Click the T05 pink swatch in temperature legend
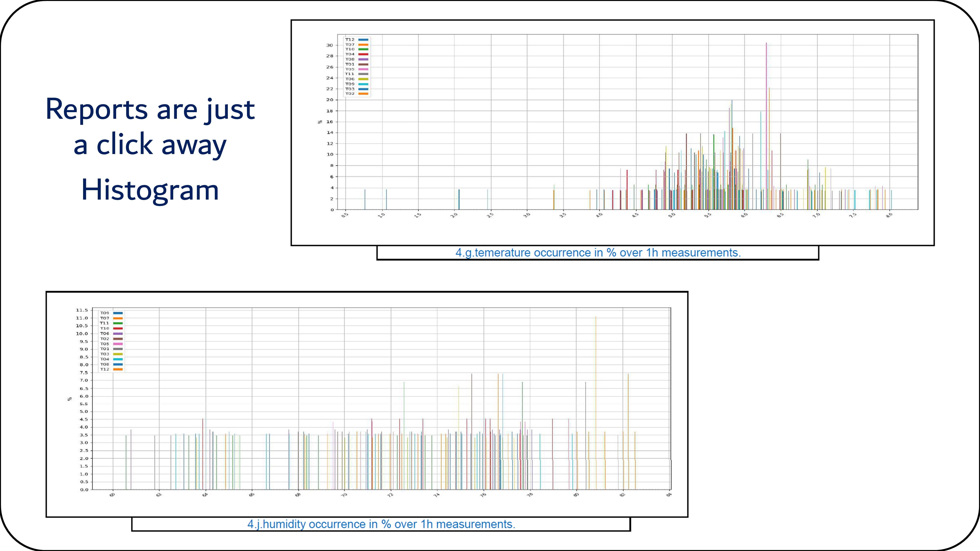980x551 pixels. click(x=363, y=69)
